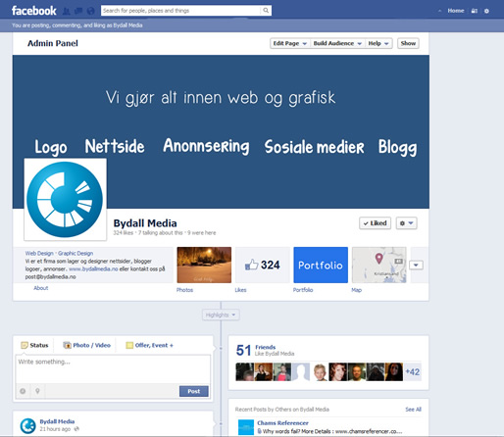Click the red map pin marker
This screenshot has width=504, height=437.
tap(378, 259)
